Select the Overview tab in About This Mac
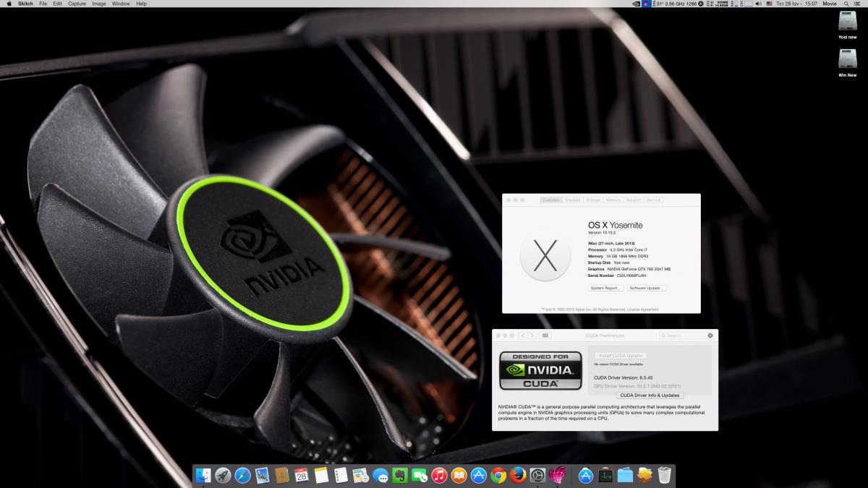The width and height of the screenshot is (868, 488). tap(551, 200)
